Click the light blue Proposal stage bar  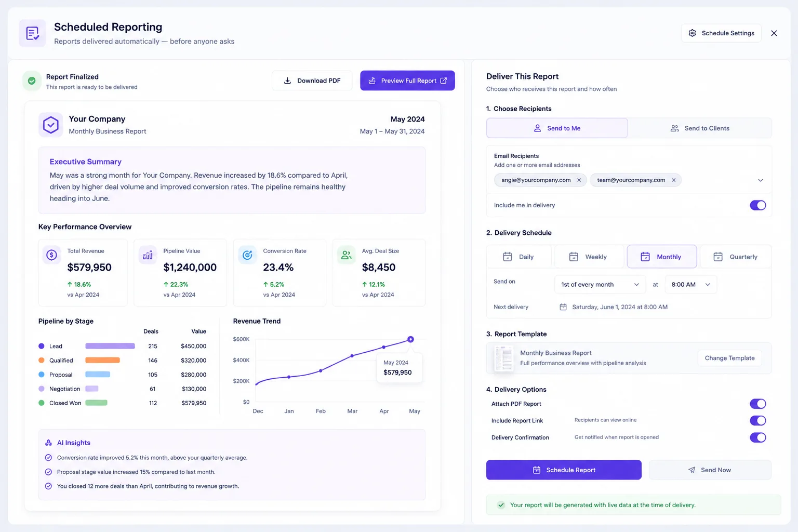coord(98,374)
